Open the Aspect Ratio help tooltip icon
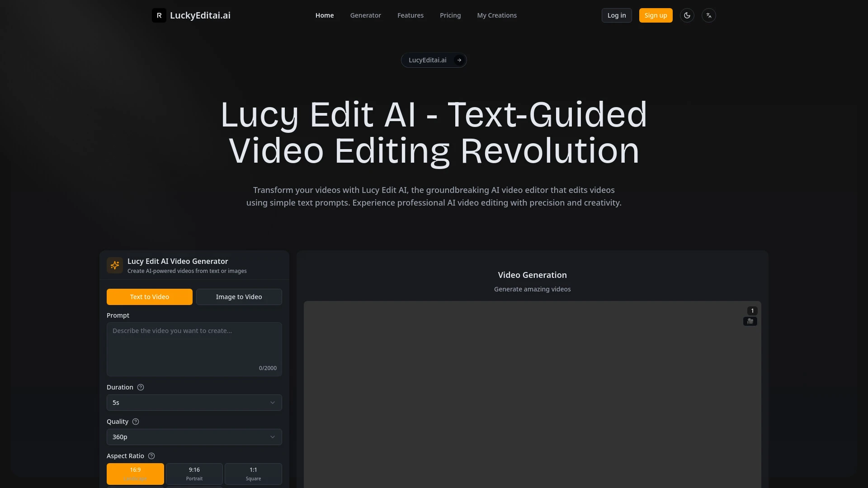The width and height of the screenshot is (868, 488). [151, 456]
